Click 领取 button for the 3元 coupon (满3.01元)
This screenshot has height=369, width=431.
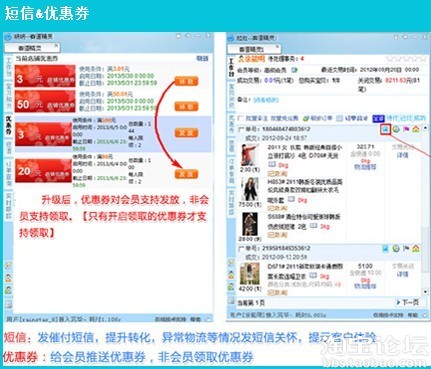186,81
